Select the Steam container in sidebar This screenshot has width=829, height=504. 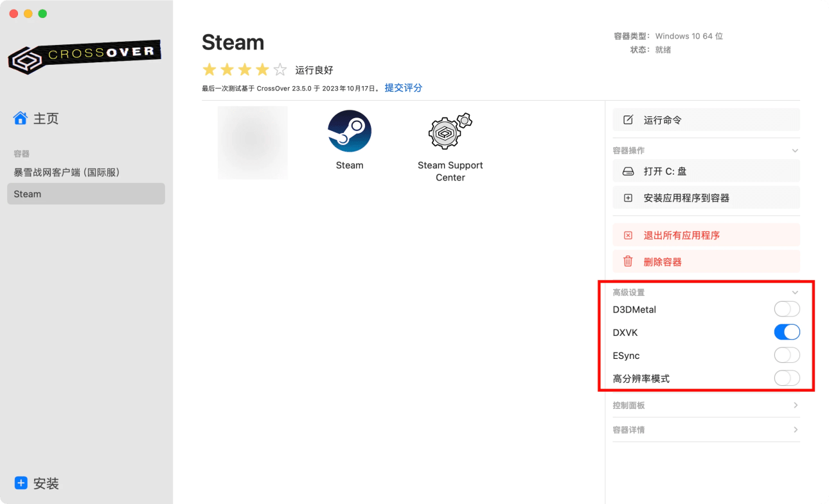click(85, 194)
